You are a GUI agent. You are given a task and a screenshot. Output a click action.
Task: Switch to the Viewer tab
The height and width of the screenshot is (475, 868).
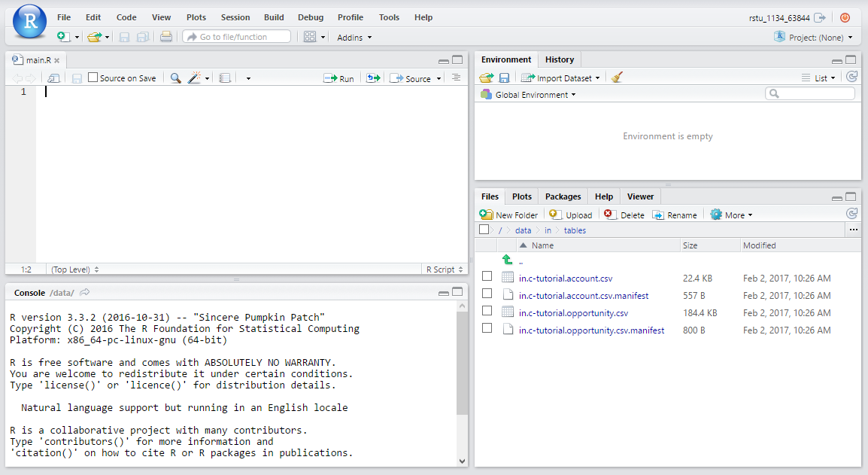point(641,196)
